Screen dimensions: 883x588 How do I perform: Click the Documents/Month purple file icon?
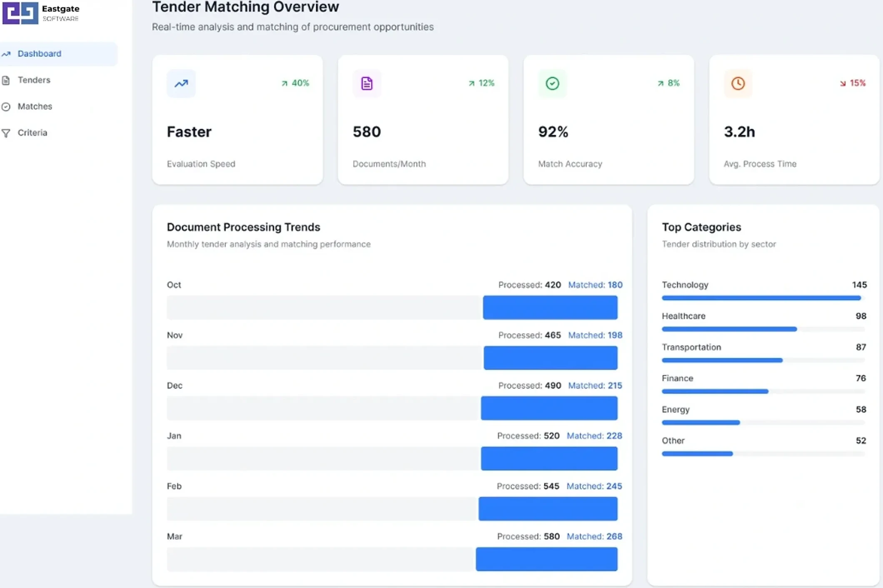coord(367,83)
